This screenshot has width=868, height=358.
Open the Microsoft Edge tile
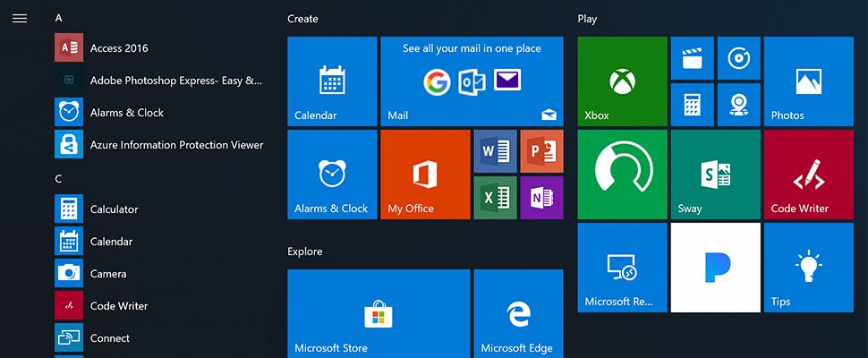coord(519,313)
